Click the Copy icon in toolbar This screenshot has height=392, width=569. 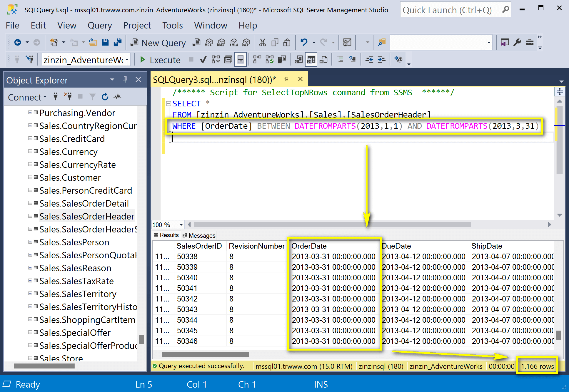[x=275, y=43]
